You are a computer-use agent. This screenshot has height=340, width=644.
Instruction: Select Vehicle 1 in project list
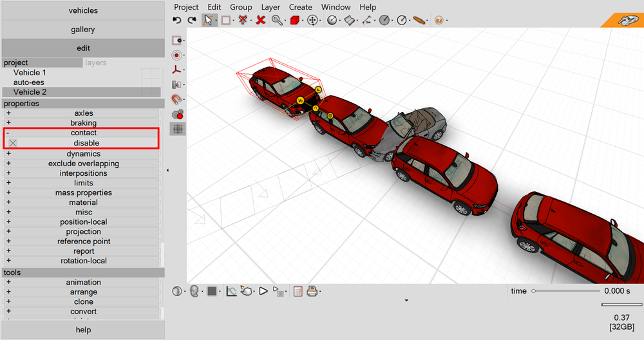pyautogui.click(x=30, y=73)
